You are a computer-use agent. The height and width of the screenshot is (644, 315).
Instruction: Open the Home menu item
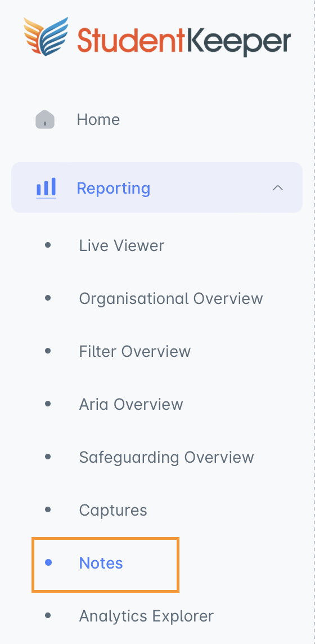click(x=98, y=119)
